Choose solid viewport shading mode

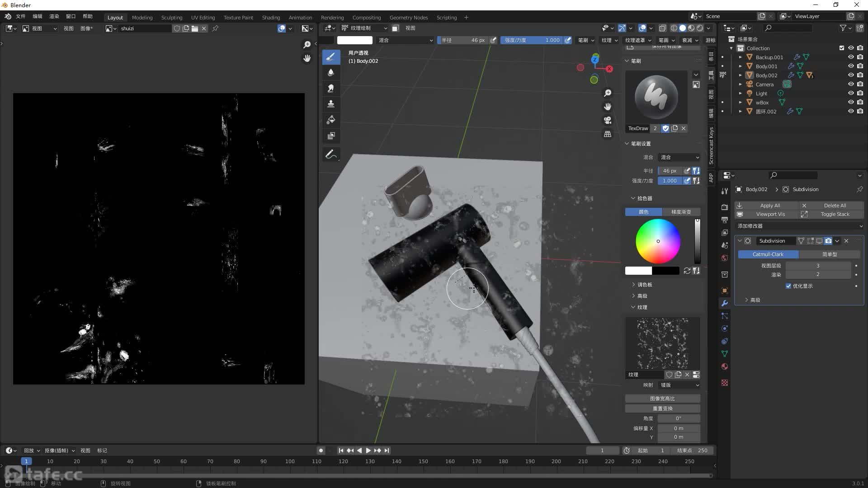(x=683, y=28)
